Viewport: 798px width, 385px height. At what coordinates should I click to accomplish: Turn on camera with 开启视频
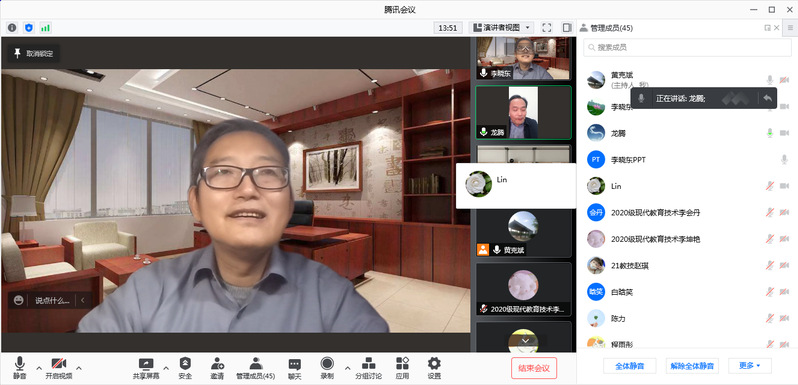tap(59, 368)
